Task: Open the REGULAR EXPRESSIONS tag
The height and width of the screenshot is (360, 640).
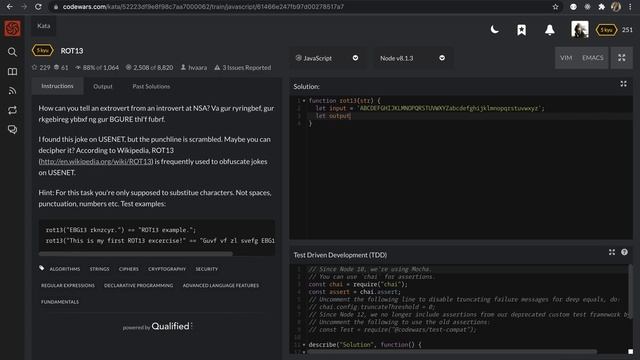Action: pyautogui.click(x=68, y=285)
